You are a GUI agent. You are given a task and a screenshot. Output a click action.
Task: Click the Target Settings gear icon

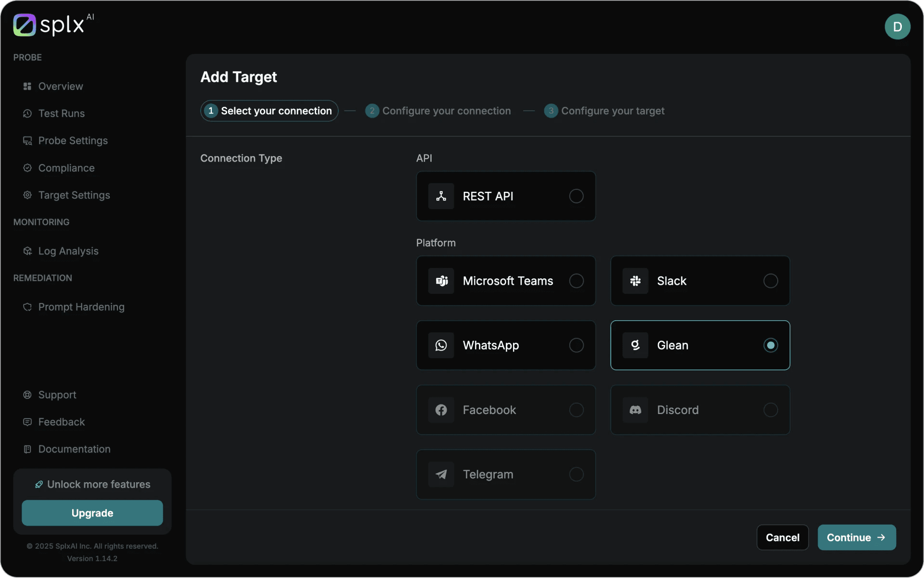(x=27, y=195)
